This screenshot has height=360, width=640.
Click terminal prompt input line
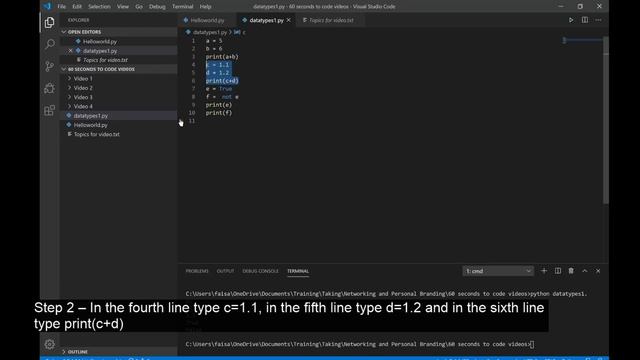point(360,344)
